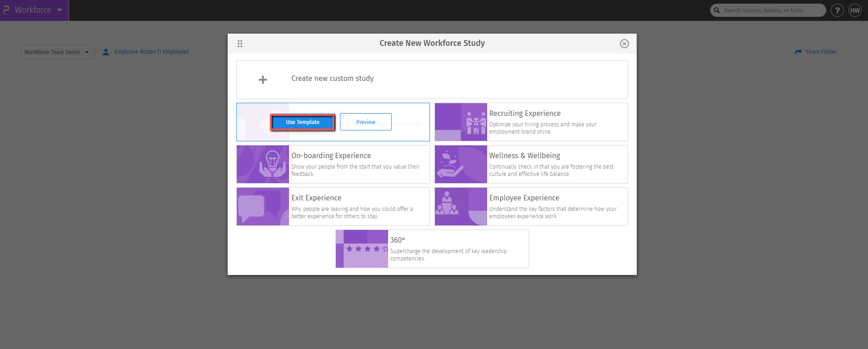Click the plus icon for new custom study
This screenshot has height=349, width=868.
click(263, 80)
